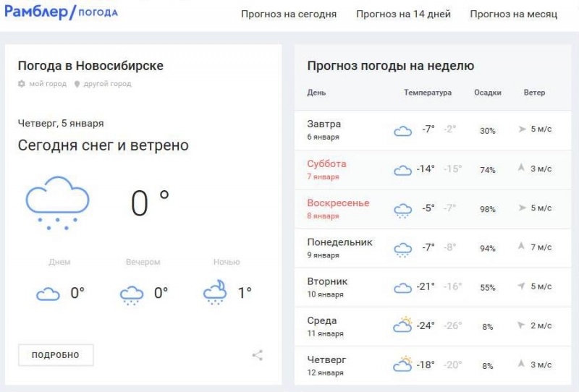Image resolution: width=579 pixels, height=392 pixels.
Task: Click the "Рамблер/погода" logo link
Action: 61,12
